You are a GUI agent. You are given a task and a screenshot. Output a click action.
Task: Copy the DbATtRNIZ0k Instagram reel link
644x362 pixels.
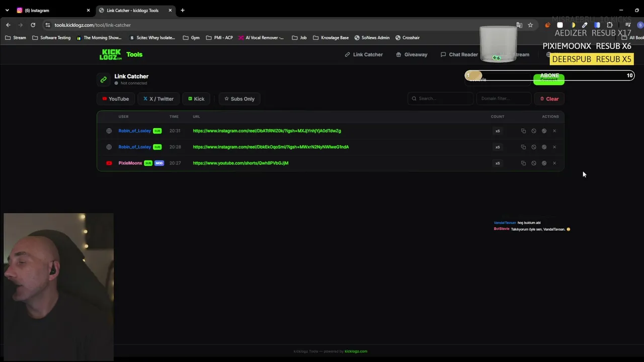click(523, 131)
